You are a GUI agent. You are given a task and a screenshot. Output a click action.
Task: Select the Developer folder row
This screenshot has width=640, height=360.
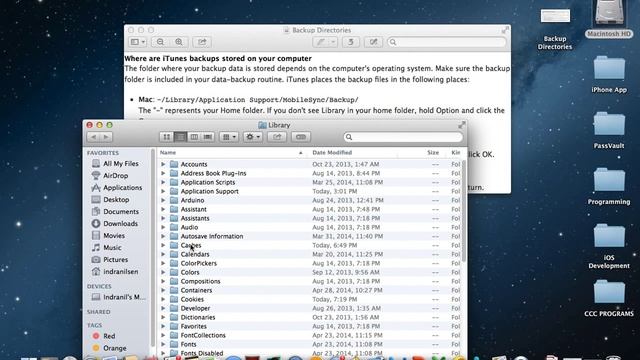click(310, 308)
